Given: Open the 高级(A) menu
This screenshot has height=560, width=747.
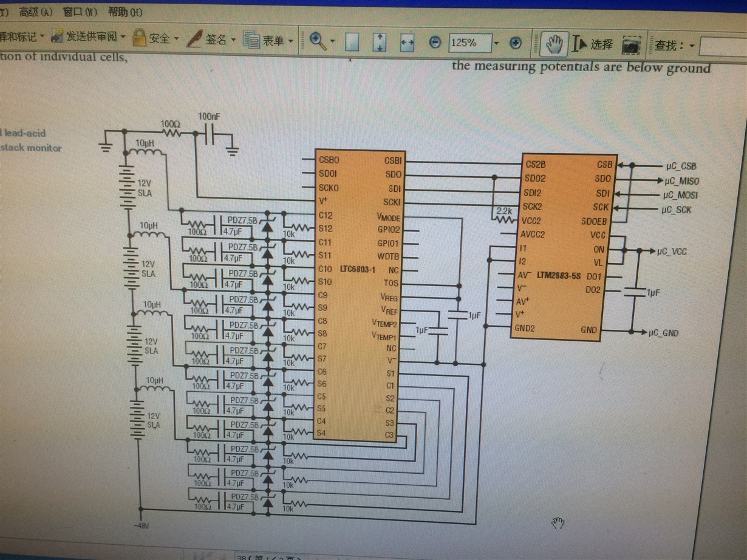Looking at the screenshot, I should click(x=35, y=12).
